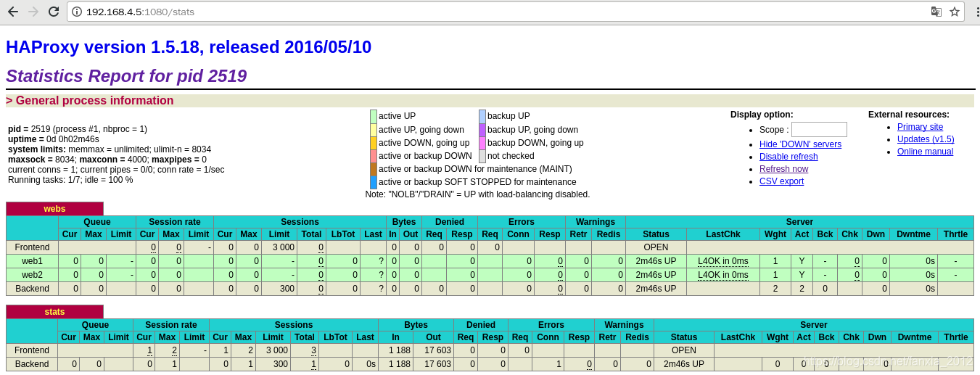Click the webs proxy title
Image resolution: width=980 pixels, height=375 pixels.
point(54,209)
